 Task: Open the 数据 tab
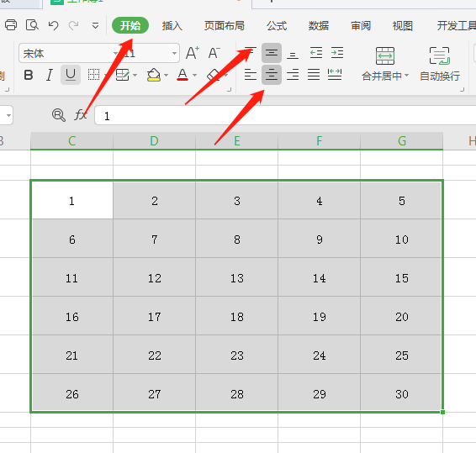pyautogui.click(x=319, y=26)
